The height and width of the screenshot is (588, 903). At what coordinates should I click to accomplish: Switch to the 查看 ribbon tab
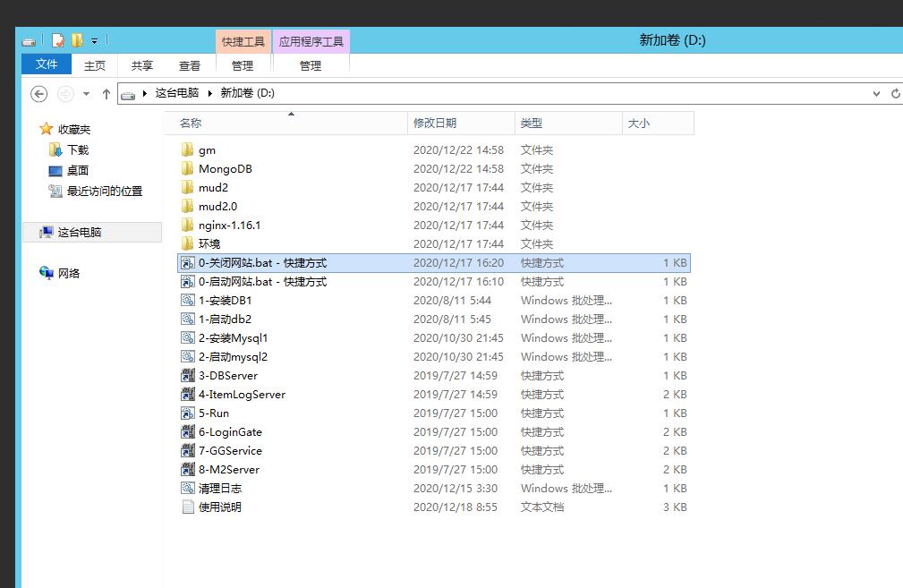tap(190, 65)
